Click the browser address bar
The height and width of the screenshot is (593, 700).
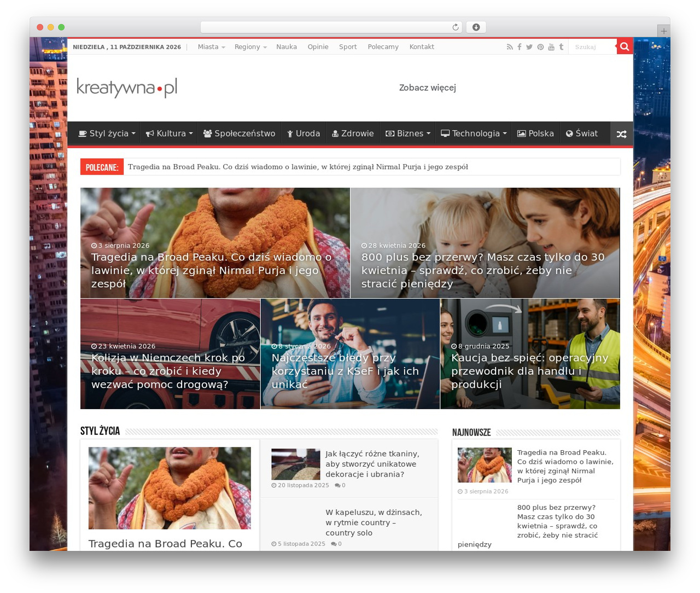tap(331, 27)
